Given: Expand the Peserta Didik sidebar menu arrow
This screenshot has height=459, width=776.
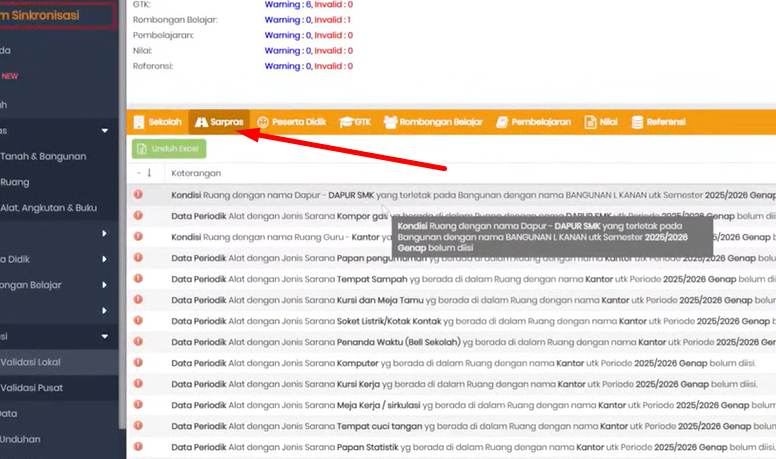Looking at the screenshot, I should tap(105, 259).
